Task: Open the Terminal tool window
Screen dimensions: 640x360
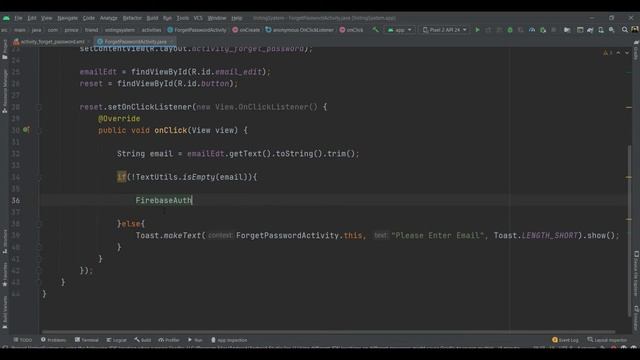Action: tap(87, 340)
